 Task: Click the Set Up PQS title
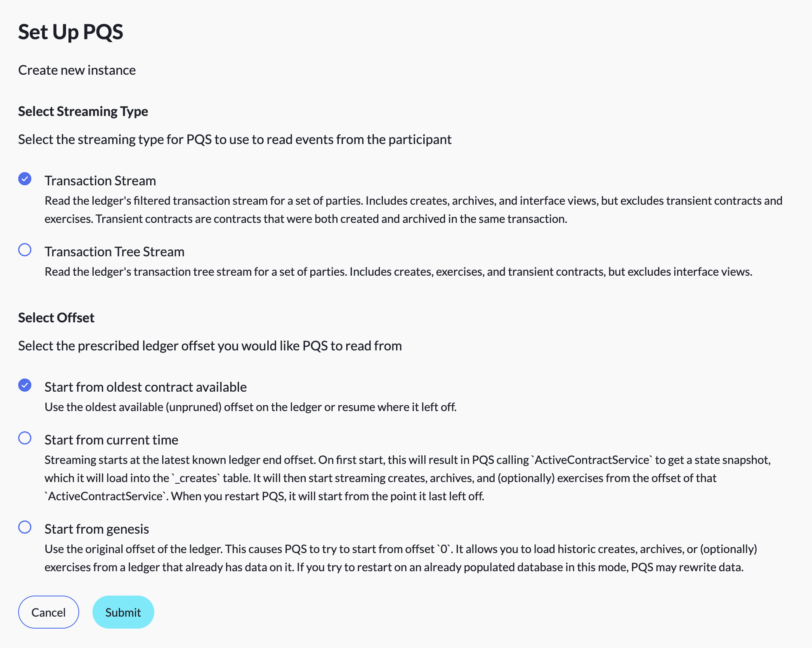(71, 32)
